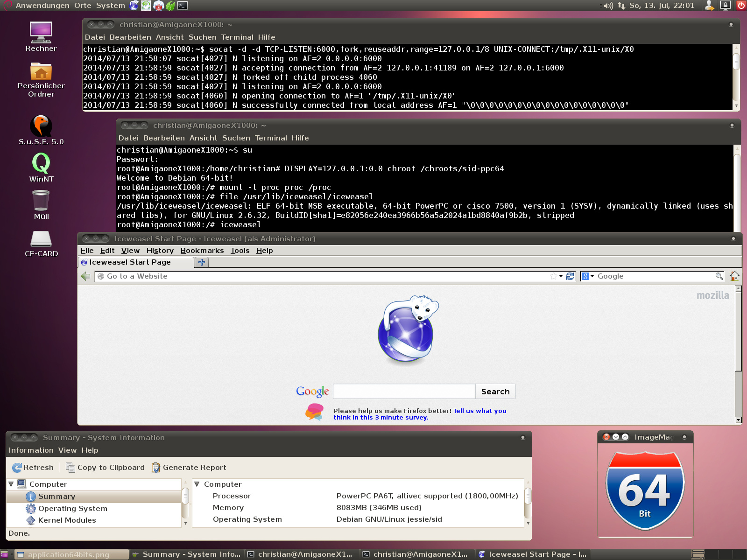Screen dimensions: 747x560
Task: Click Iceweasel page vertical scrollbar
Action: click(738, 354)
